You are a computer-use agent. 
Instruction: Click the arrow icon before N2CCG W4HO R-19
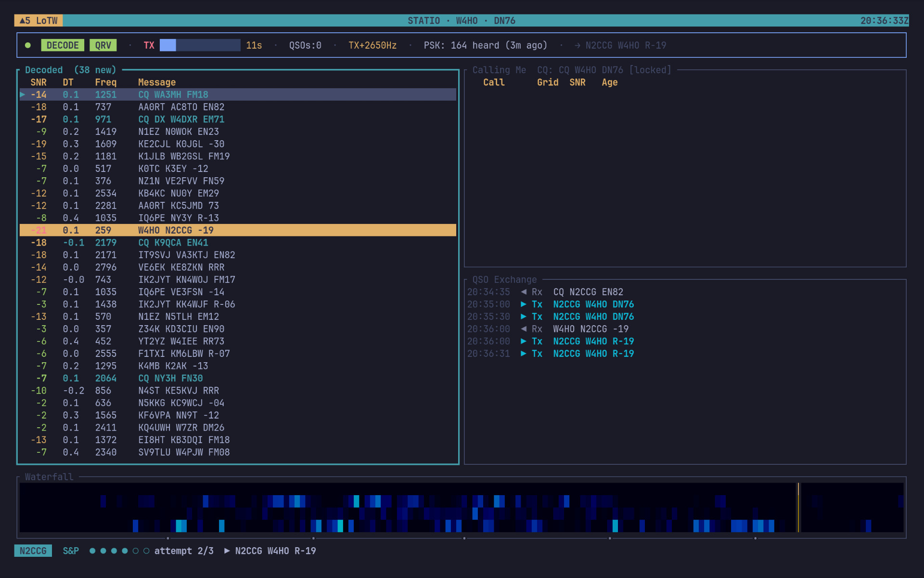577,45
